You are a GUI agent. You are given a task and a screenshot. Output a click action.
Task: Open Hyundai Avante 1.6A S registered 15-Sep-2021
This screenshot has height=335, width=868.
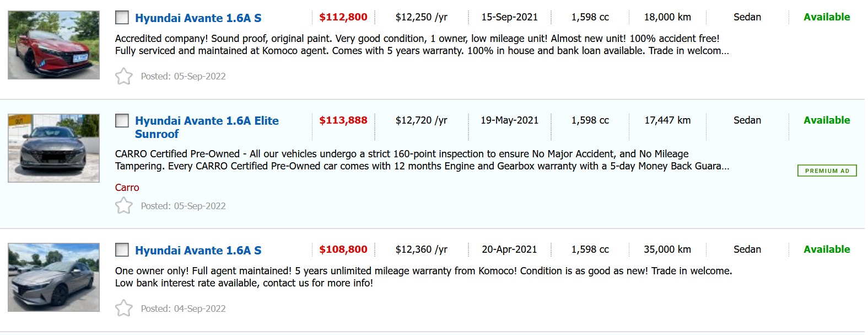tap(198, 18)
